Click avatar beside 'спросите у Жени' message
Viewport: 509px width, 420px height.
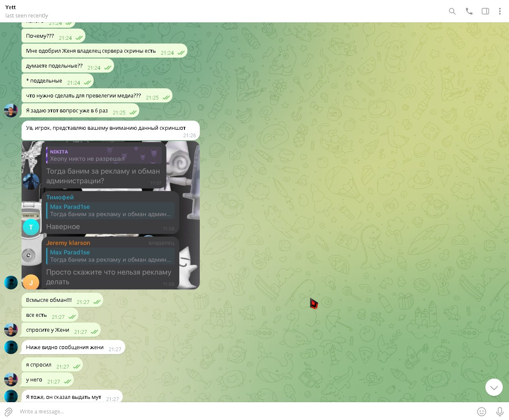click(11, 330)
